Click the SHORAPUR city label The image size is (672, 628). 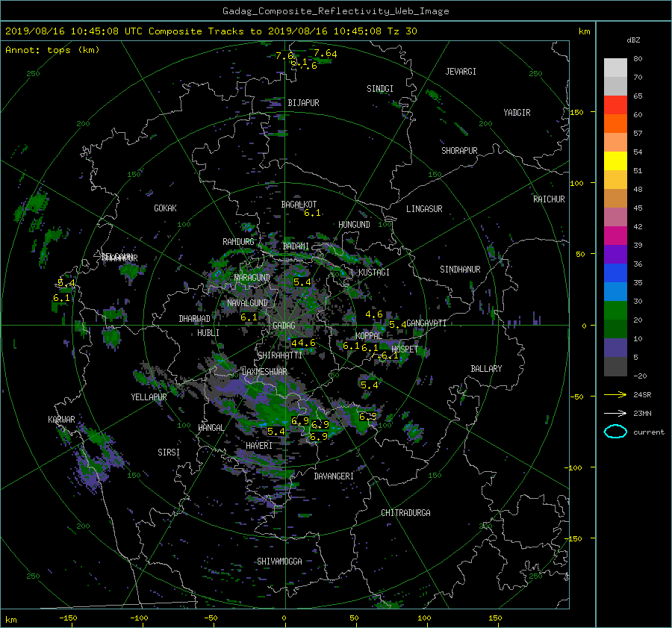(459, 151)
